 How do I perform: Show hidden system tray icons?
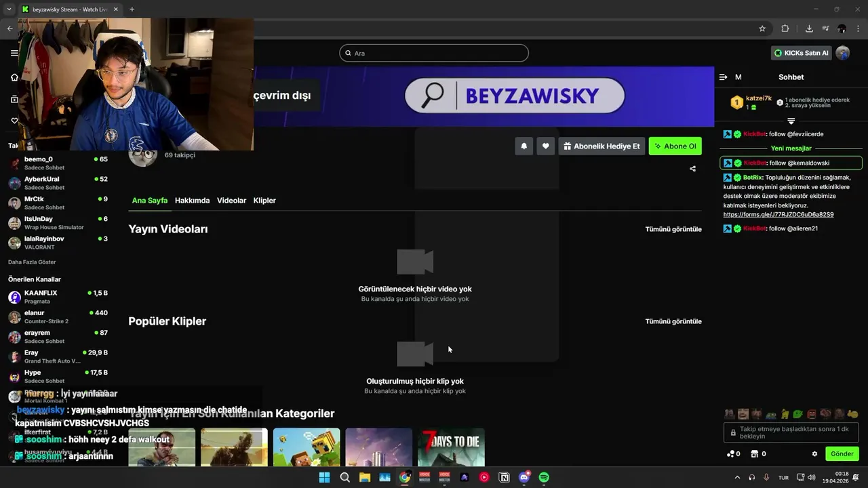click(737, 477)
